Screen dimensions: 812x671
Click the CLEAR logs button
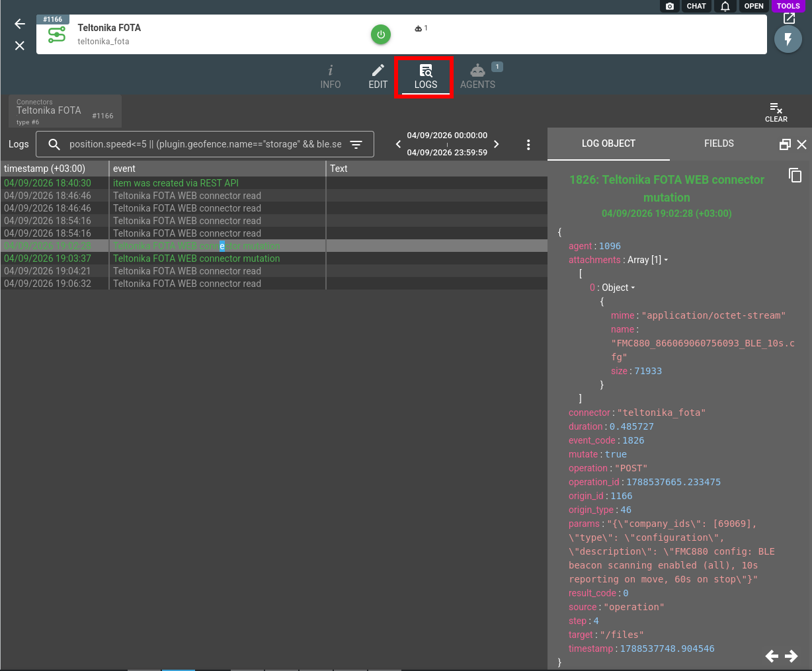coord(776,112)
